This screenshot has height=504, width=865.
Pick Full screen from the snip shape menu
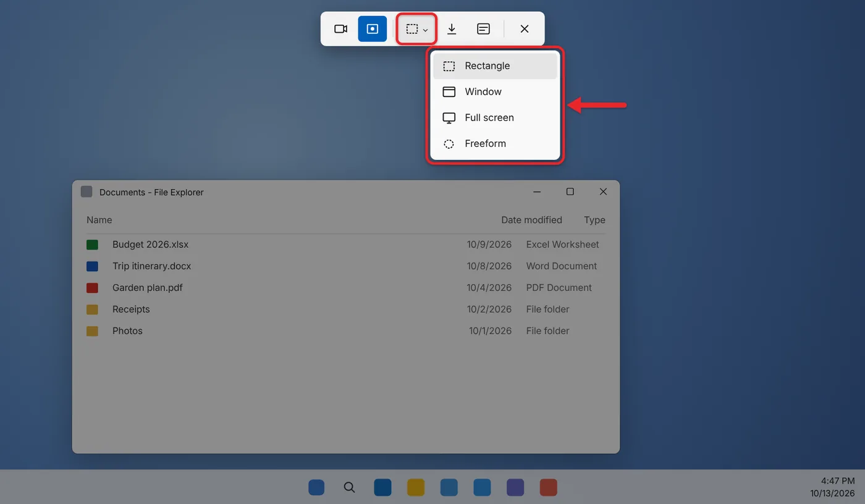[495, 118]
